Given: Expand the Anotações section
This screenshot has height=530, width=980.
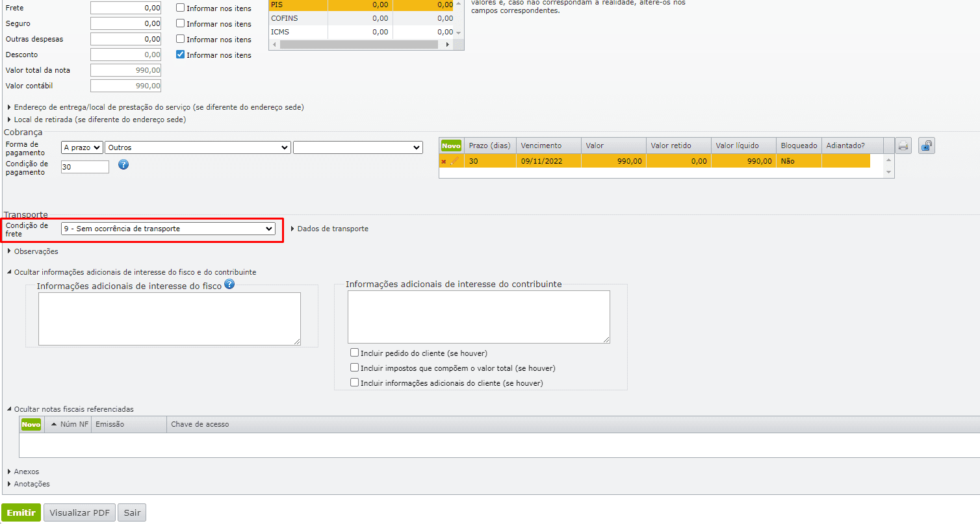Looking at the screenshot, I should pos(28,484).
